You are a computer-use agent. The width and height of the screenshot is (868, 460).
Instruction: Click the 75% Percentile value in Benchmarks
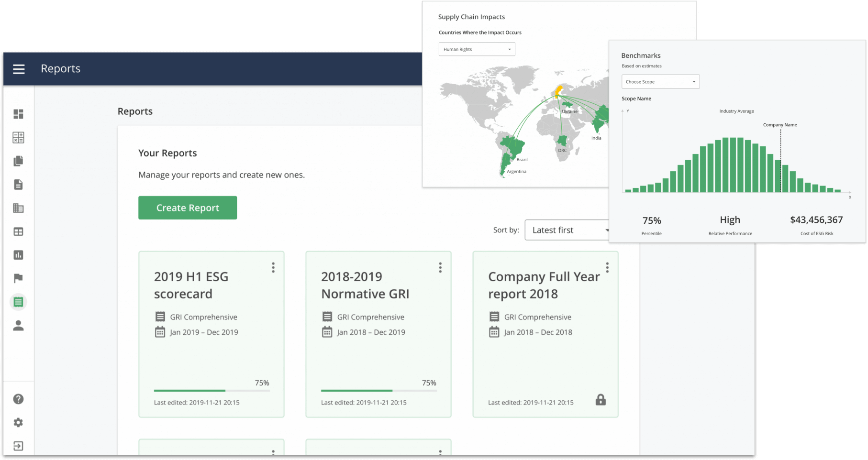(x=652, y=220)
